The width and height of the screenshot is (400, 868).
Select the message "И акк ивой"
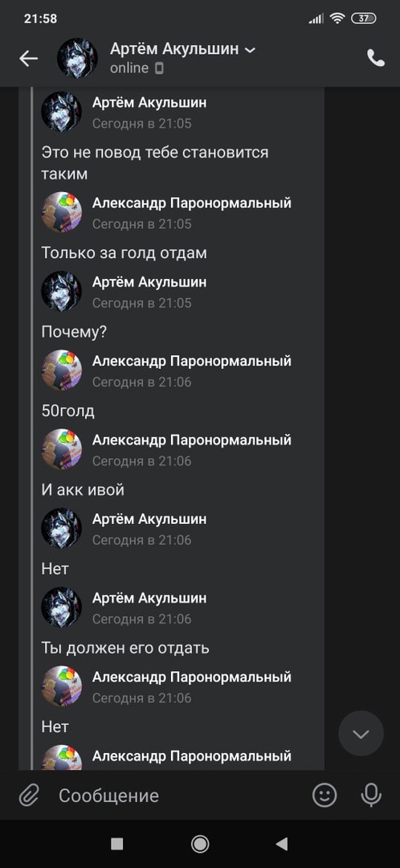[83, 490]
